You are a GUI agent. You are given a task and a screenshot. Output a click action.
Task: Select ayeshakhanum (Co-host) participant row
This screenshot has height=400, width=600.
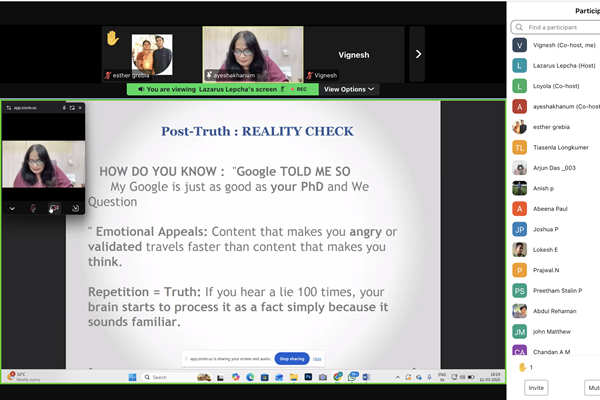[556, 106]
